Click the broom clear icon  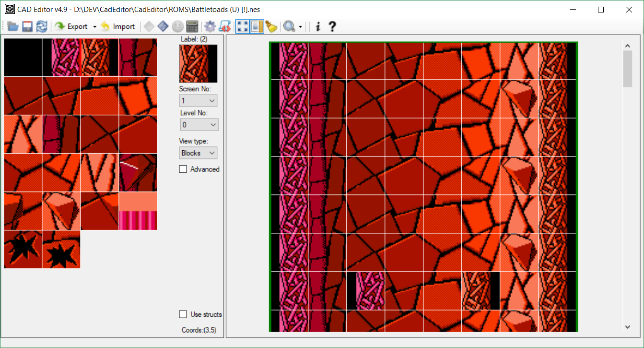pyautogui.click(x=271, y=26)
